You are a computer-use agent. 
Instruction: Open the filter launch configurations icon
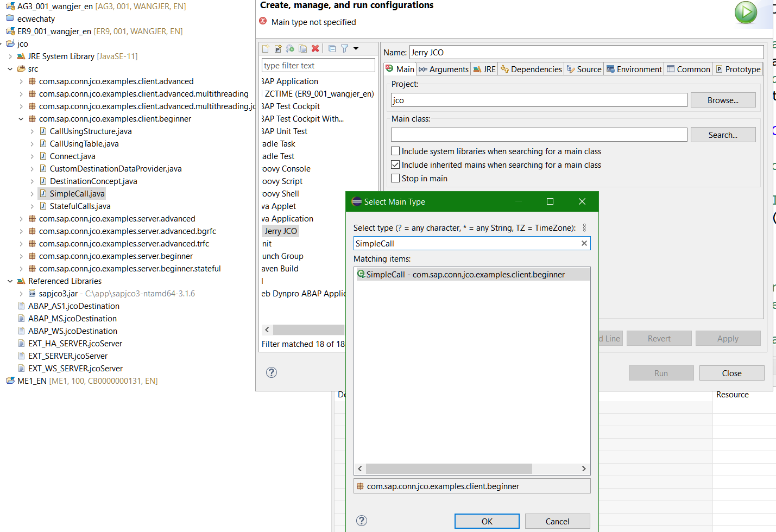345,48
